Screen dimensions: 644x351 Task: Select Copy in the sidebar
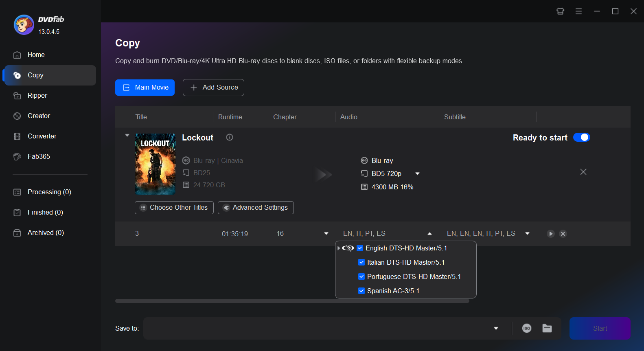pos(50,75)
